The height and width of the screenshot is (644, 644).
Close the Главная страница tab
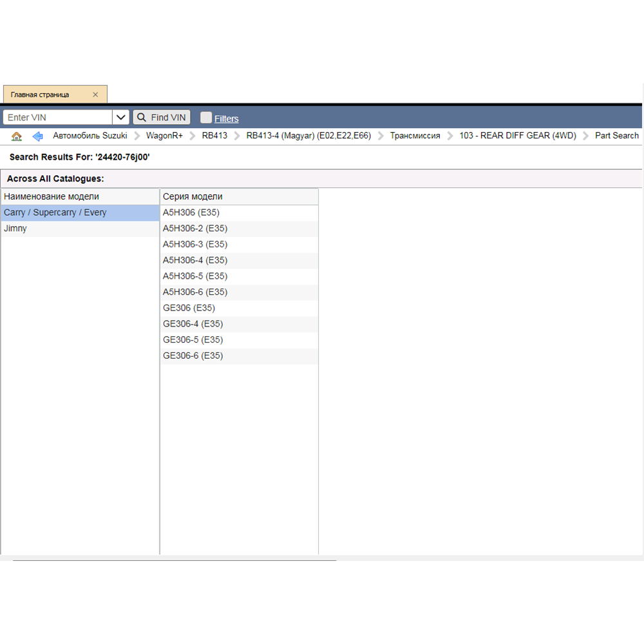coord(95,95)
